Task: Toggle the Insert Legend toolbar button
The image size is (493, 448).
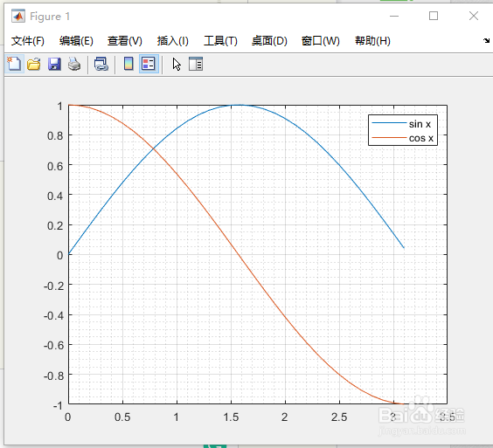Action: click(149, 64)
